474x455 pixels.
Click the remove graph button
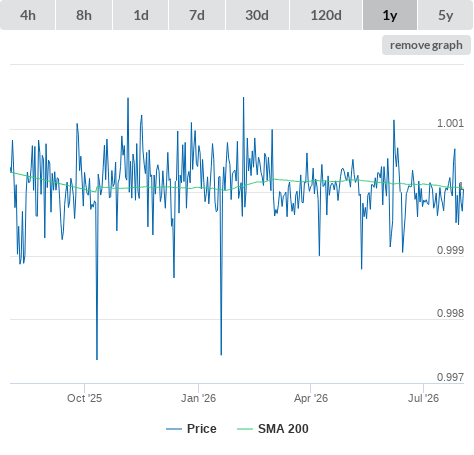pyautogui.click(x=426, y=45)
